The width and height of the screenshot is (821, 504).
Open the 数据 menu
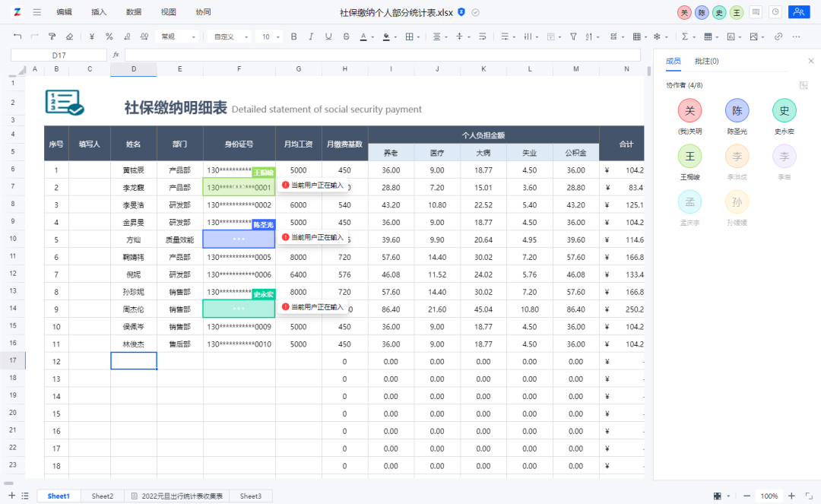134,12
